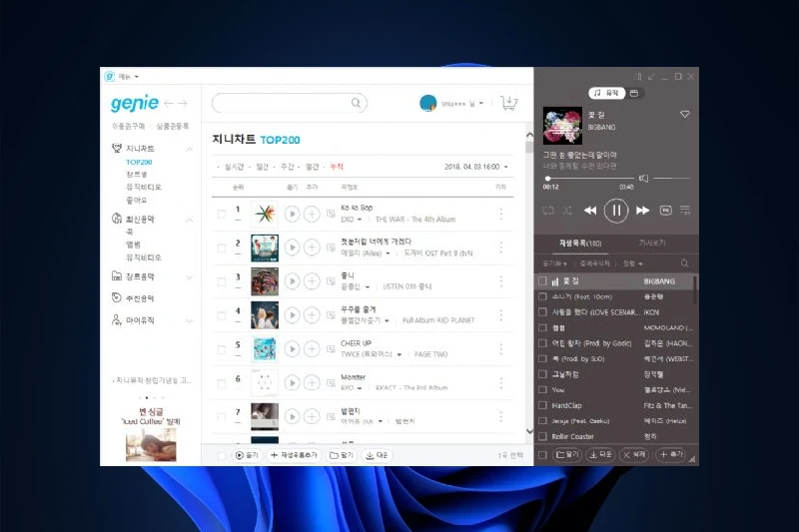799x532 pixels.
Task: Click the song progress bar
Action: pos(588,179)
